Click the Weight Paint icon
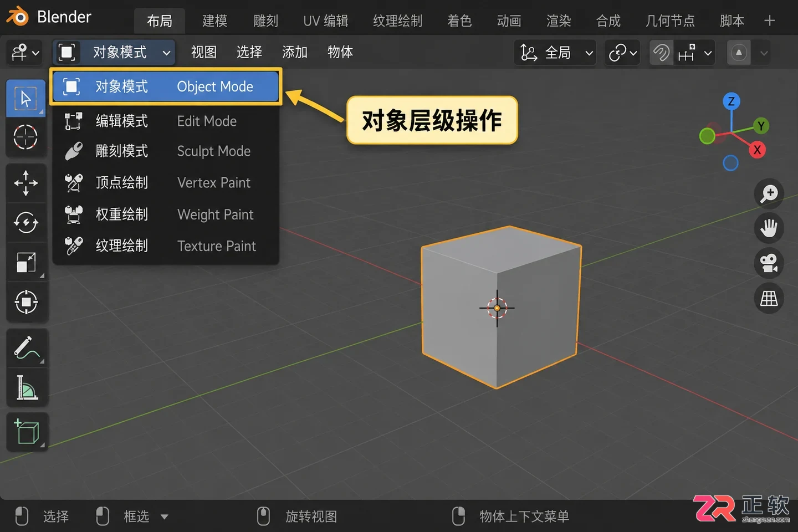This screenshot has height=532, width=798. pyautogui.click(x=73, y=214)
